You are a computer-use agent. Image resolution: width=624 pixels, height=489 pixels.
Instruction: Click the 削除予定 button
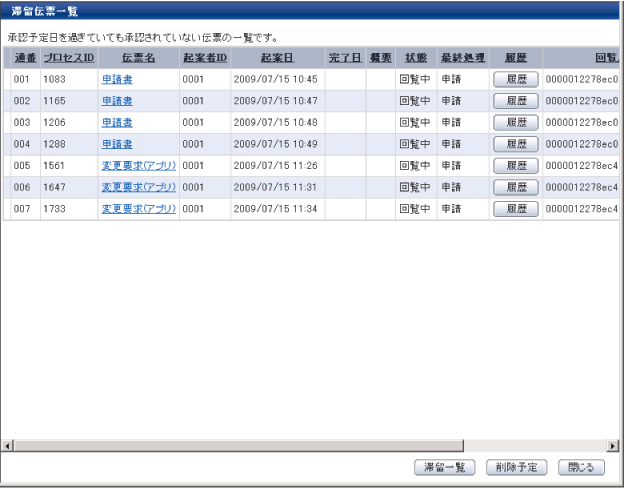pos(515,467)
